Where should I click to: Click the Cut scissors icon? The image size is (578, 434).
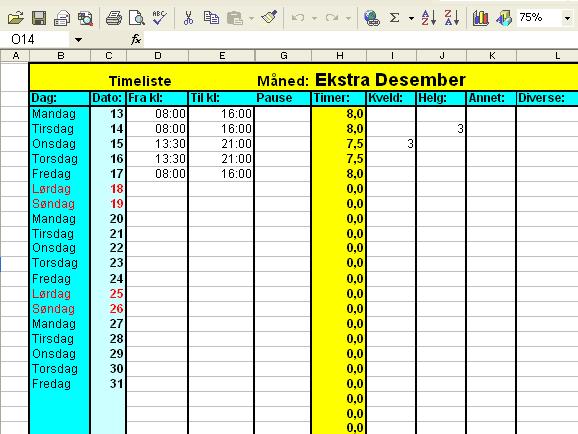pyautogui.click(x=188, y=17)
